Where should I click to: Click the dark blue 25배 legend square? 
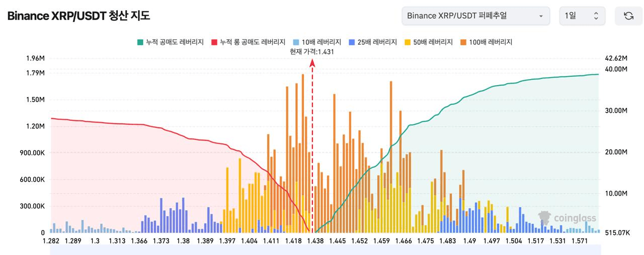pos(352,42)
